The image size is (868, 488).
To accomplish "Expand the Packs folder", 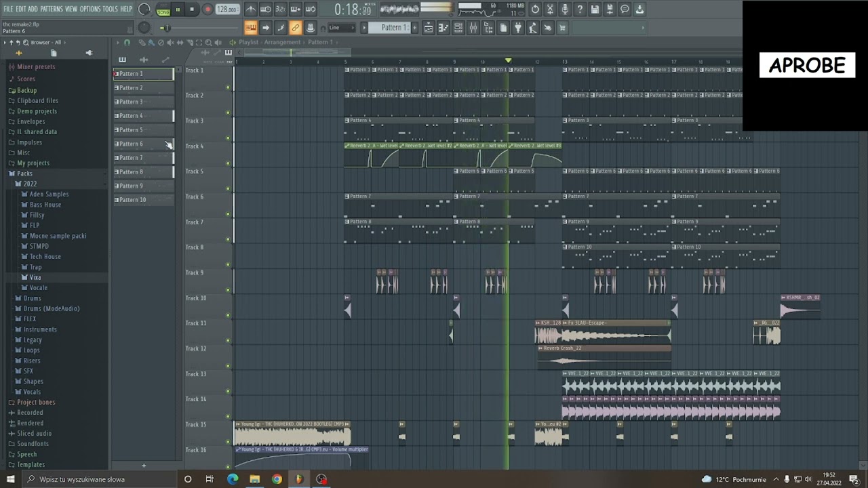I will pos(24,174).
